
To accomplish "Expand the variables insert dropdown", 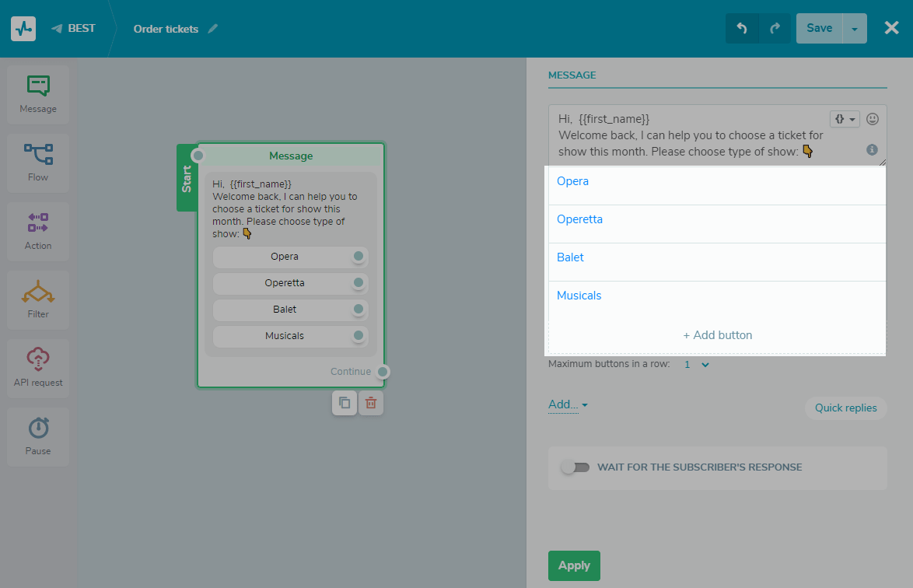I will 845,119.
